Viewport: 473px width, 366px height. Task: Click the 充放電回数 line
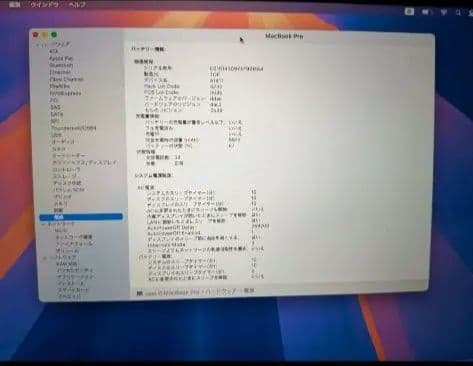[164, 157]
